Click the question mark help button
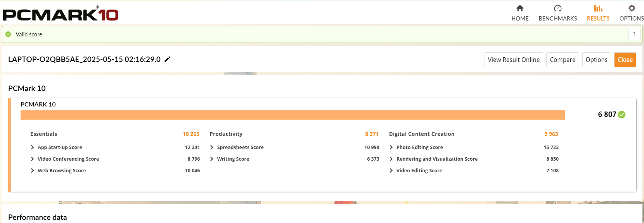This screenshot has height=223, width=644. tap(634, 34)
